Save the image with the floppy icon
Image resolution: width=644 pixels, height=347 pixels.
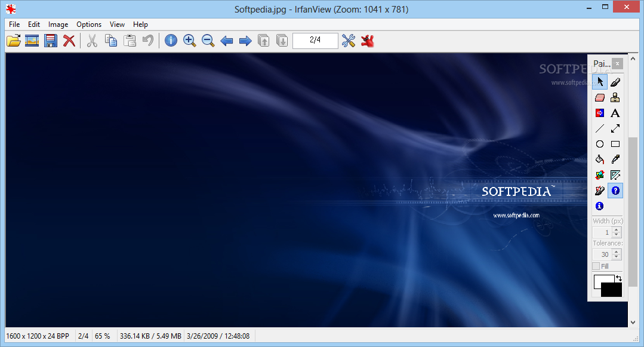(51, 41)
